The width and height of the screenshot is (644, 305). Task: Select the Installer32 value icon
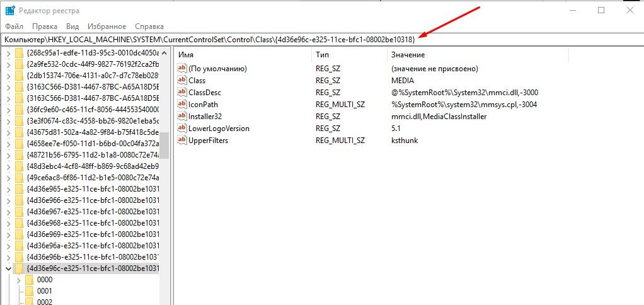(x=183, y=117)
